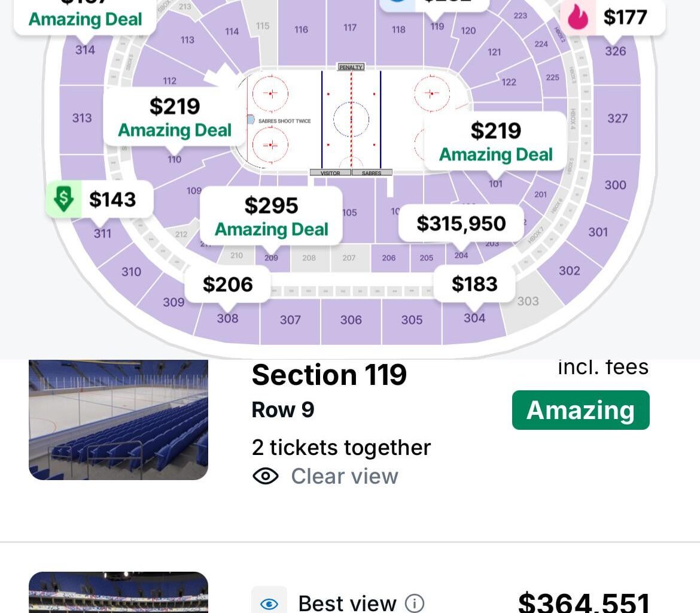
Task: Select the $183 price bubble
Action: point(474,284)
